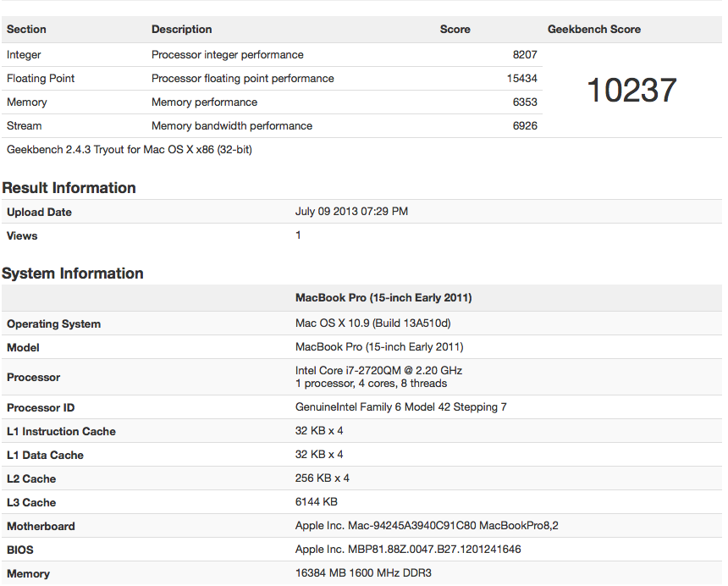The image size is (728, 586).
Task: Select the Floating Point score 15434
Action: (x=521, y=79)
